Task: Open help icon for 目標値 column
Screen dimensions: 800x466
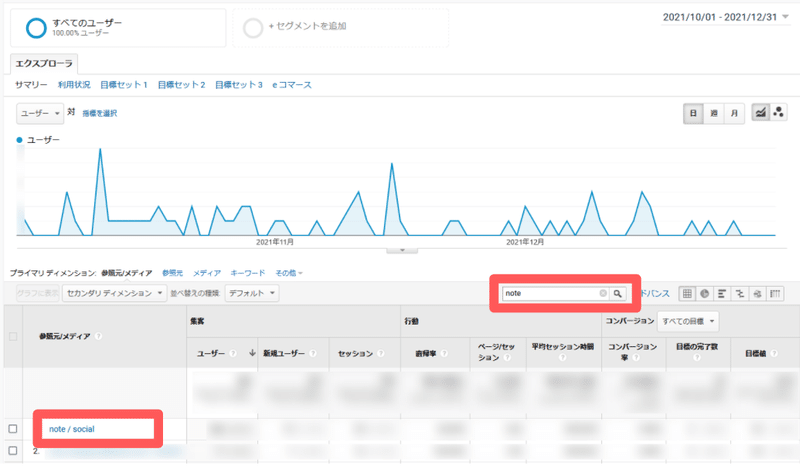Action: coord(774,353)
